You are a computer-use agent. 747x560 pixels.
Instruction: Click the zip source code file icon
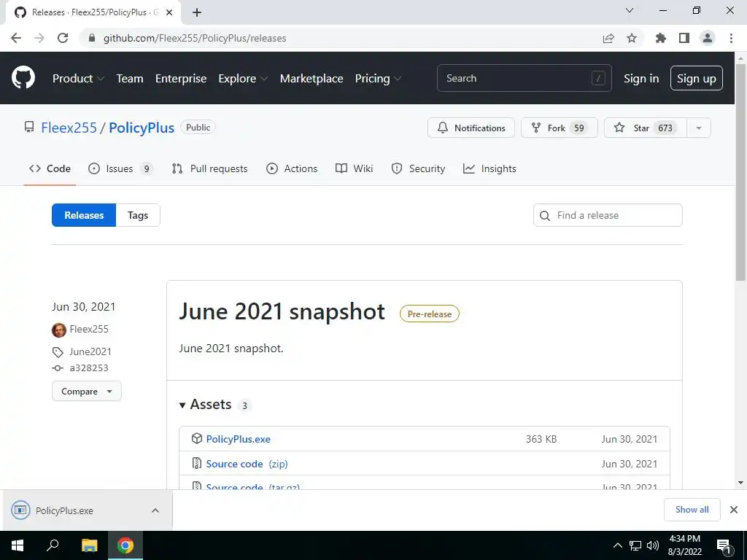[x=197, y=463]
